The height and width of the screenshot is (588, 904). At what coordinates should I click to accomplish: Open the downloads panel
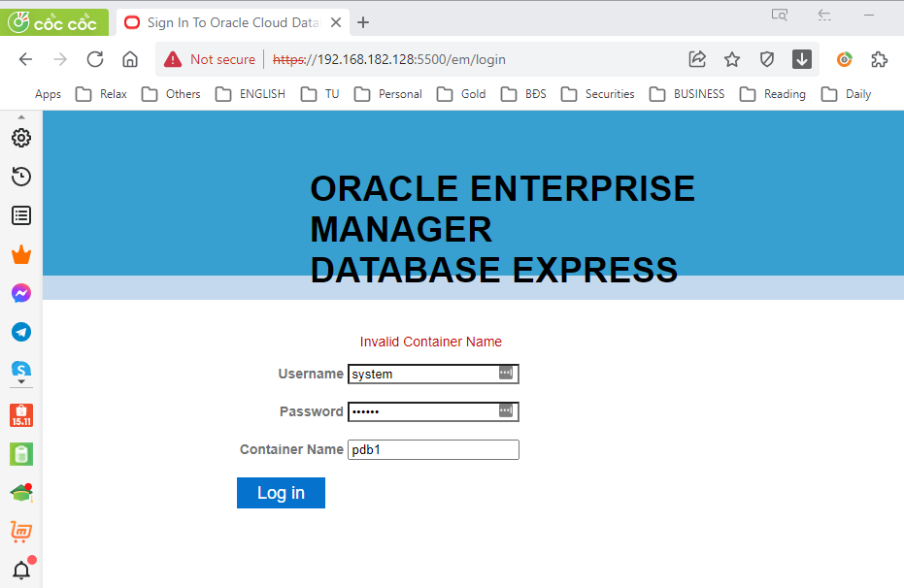coord(802,59)
